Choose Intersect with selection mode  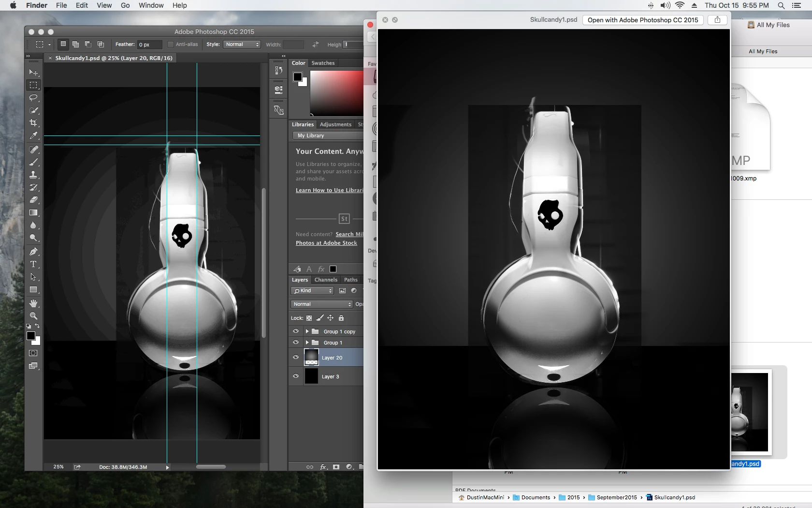click(101, 45)
